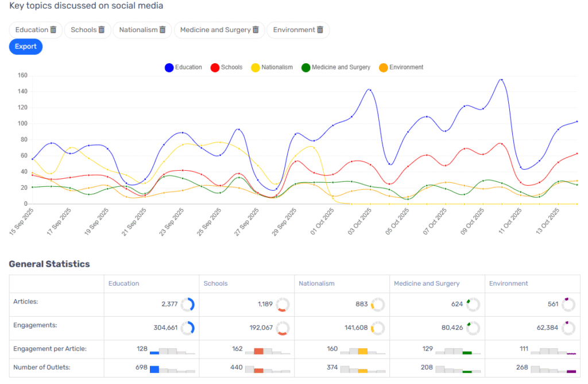Viewport: 588px width, 384px height.
Task: Select the Medicine and Surgery column header
Action: [427, 283]
